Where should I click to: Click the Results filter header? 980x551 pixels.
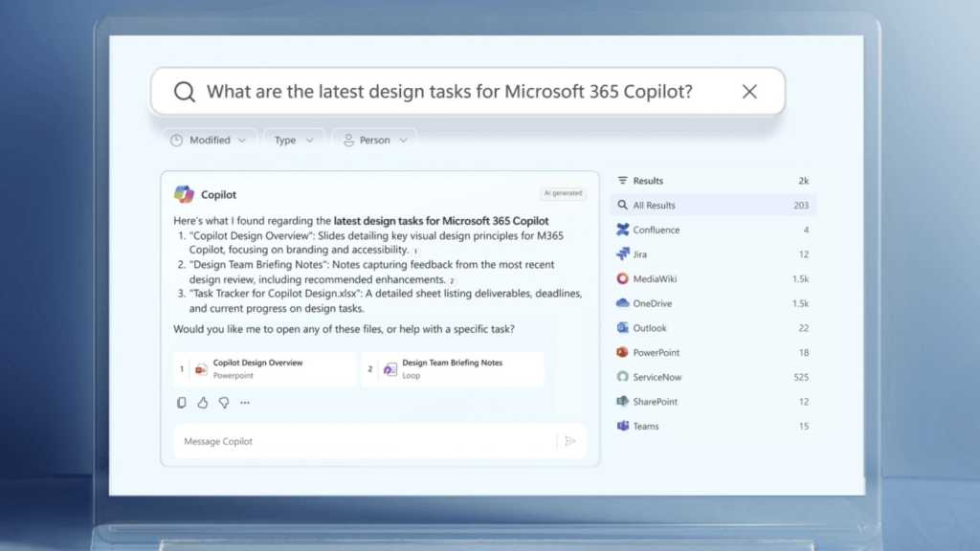[712, 181]
